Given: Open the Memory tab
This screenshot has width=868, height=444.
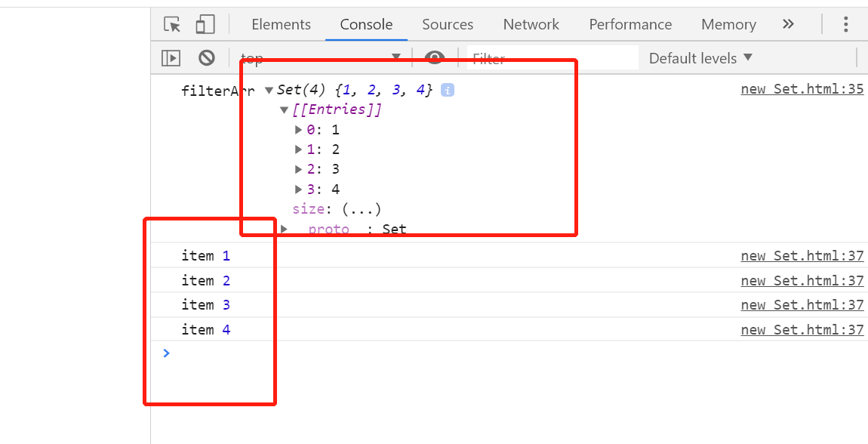Looking at the screenshot, I should (x=728, y=24).
